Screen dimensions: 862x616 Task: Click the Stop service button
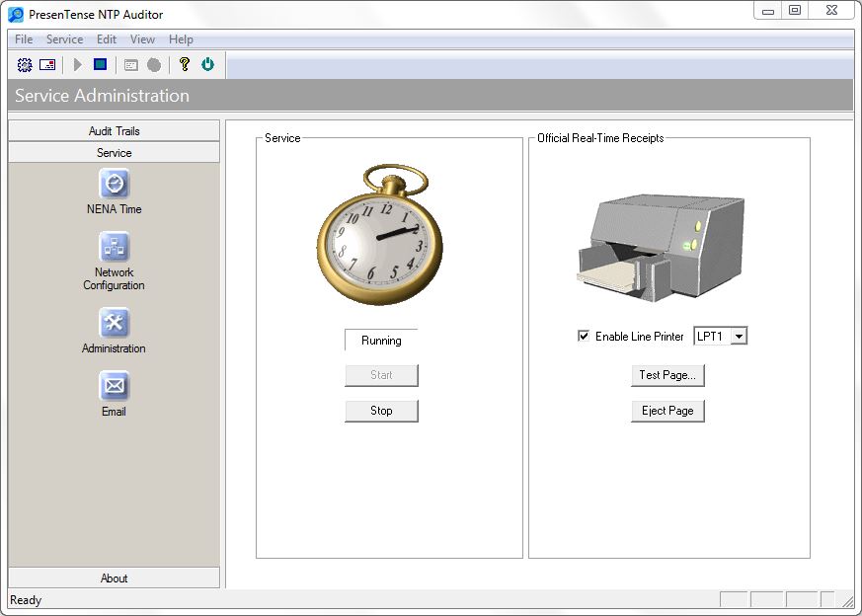click(381, 411)
